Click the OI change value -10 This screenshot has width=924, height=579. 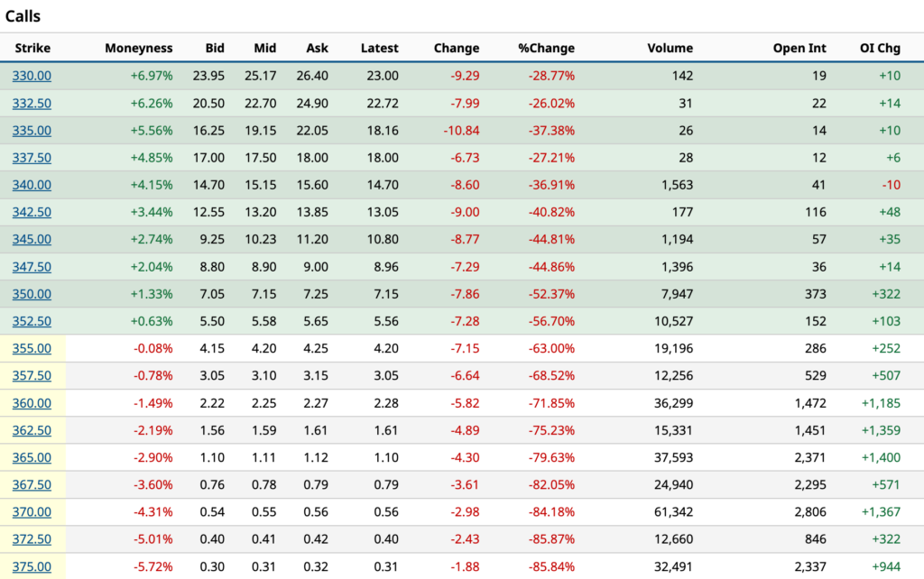point(891,185)
